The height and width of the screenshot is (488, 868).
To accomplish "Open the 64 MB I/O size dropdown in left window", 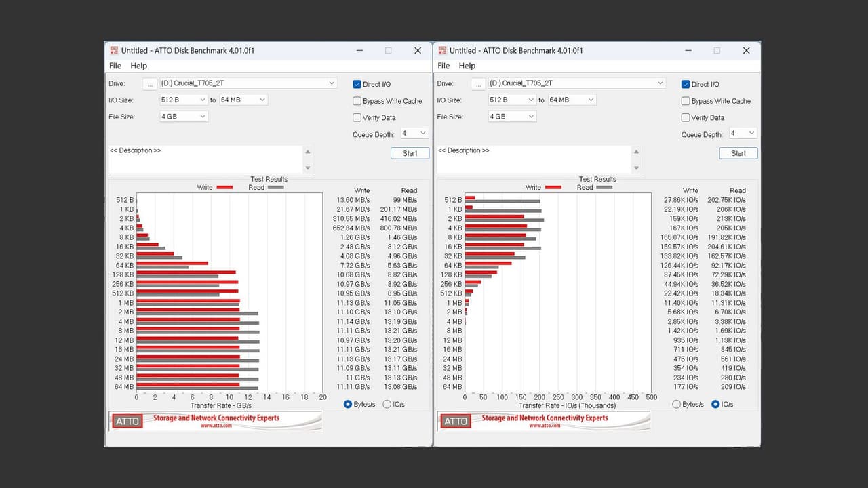I will (x=243, y=100).
